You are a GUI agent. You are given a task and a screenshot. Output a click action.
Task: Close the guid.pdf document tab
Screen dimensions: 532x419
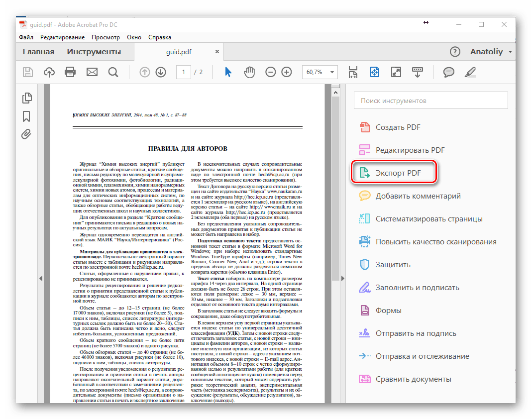point(217,52)
